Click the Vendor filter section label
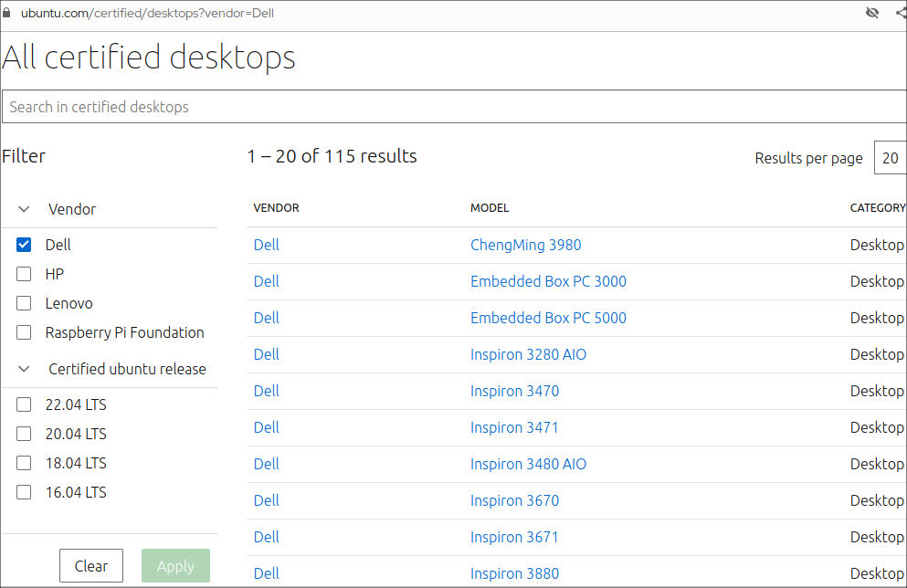 coord(72,209)
